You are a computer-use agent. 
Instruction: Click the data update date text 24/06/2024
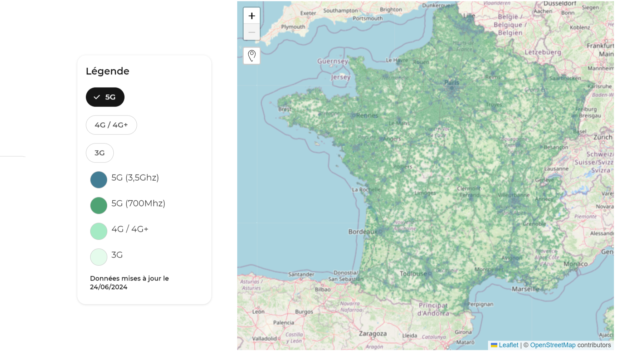109,287
